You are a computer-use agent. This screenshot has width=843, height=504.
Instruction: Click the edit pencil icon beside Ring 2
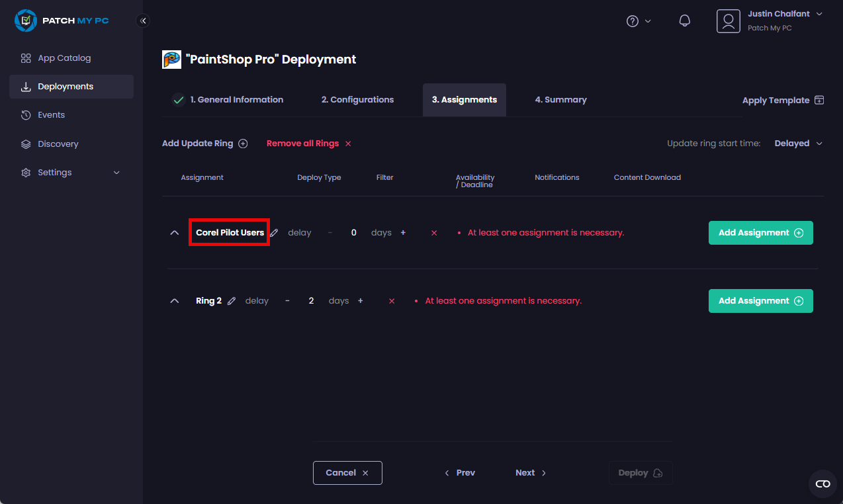[232, 301]
